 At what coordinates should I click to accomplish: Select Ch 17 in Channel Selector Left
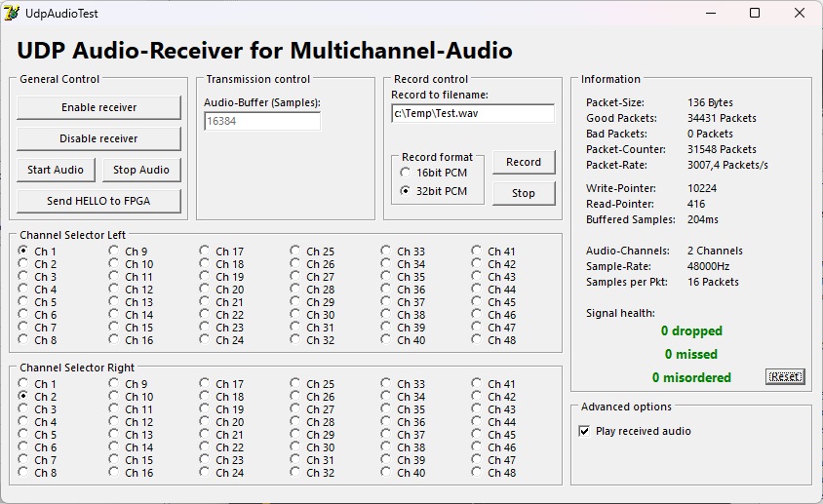[206, 252]
